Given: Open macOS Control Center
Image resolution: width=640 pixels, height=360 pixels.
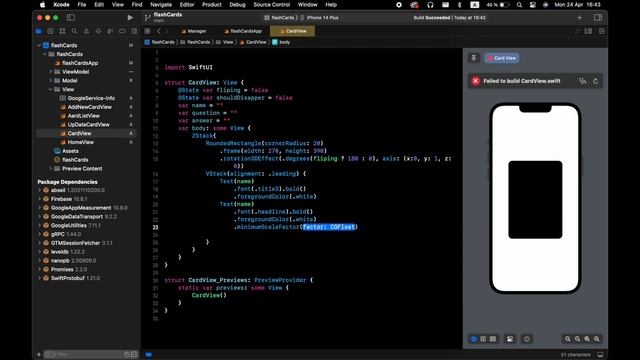Looking at the screenshot, I should [533, 5].
